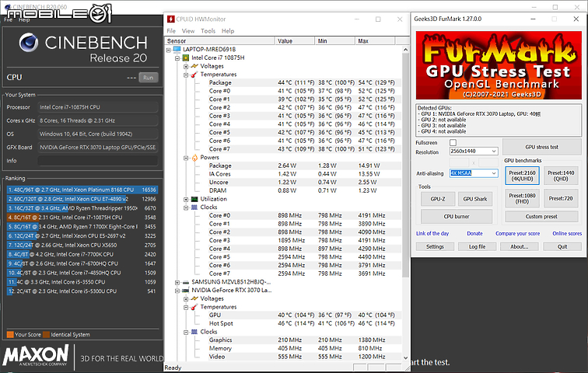Open the FurMark Log file

(x=477, y=247)
